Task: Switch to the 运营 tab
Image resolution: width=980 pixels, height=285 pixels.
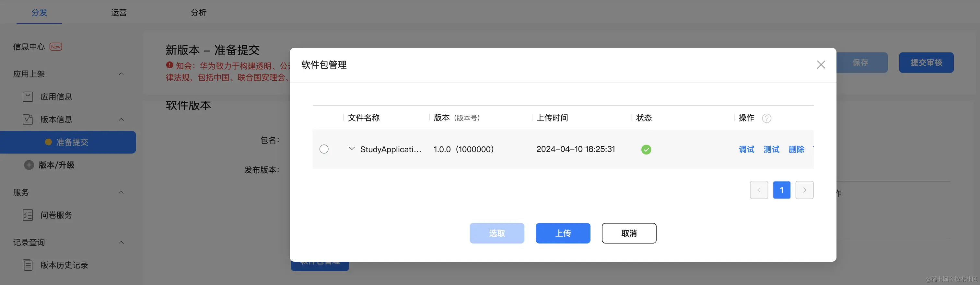Action: [x=119, y=13]
